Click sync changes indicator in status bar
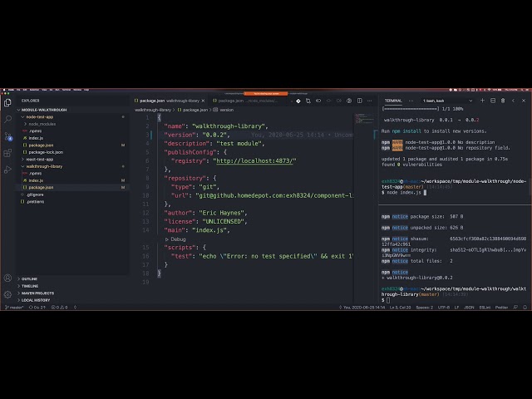 (x=37, y=308)
